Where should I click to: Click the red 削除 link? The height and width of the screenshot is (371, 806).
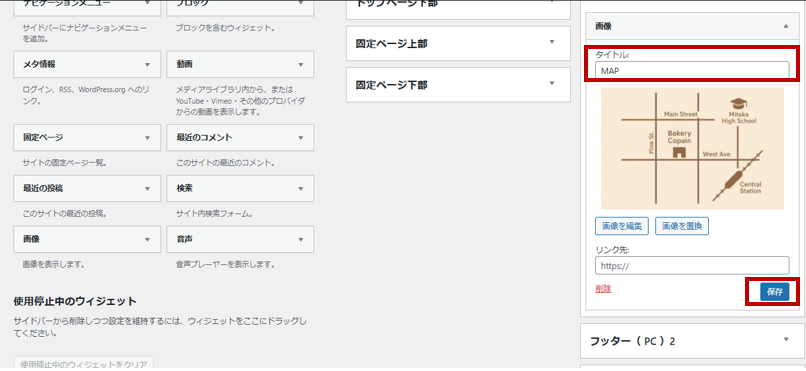click(603, 289)
